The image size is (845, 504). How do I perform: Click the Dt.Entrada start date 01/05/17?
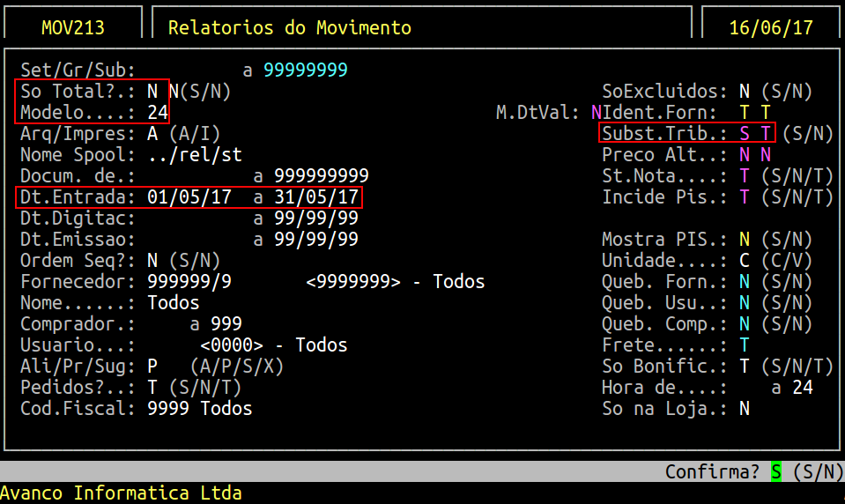pyautogui.click(x=189, y=196)
